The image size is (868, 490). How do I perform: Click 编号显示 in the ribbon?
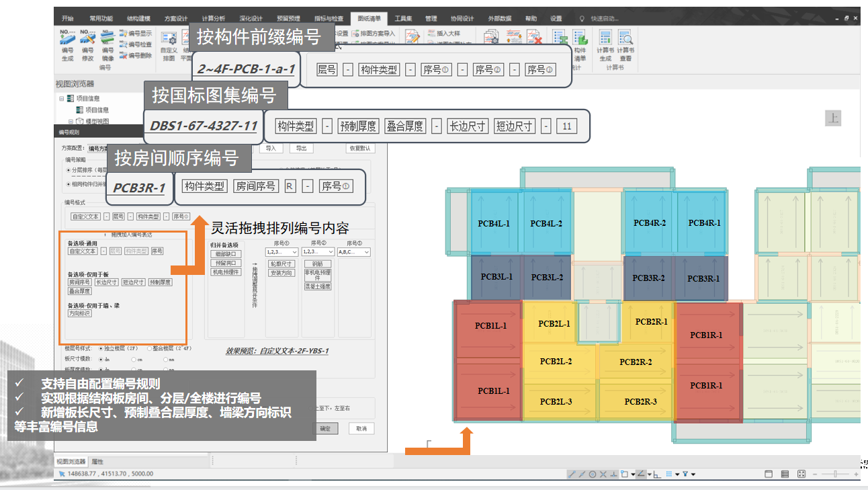pos(135,33)
